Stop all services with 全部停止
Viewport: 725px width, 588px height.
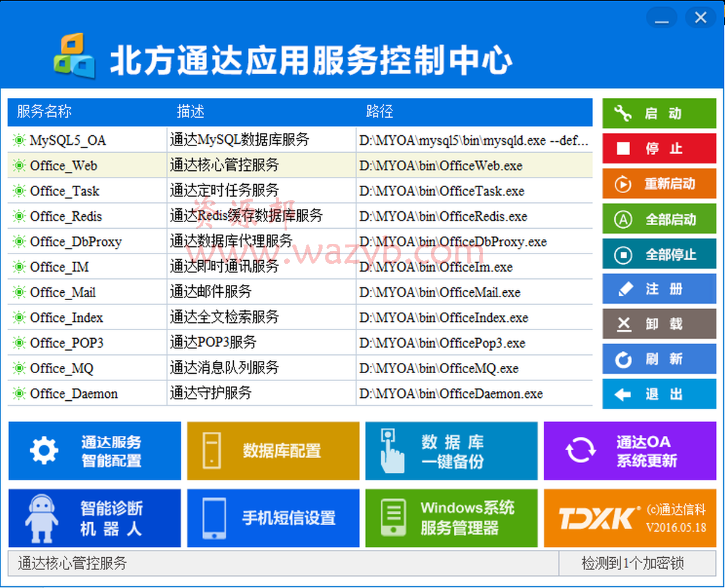coord(659,254)
